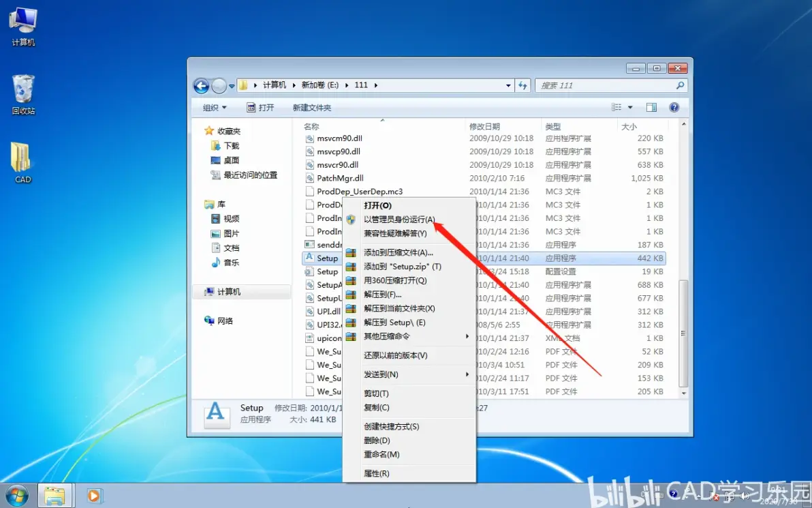
Task: Open Explorer help question mark icon
Action: click(x=674, y=107)
